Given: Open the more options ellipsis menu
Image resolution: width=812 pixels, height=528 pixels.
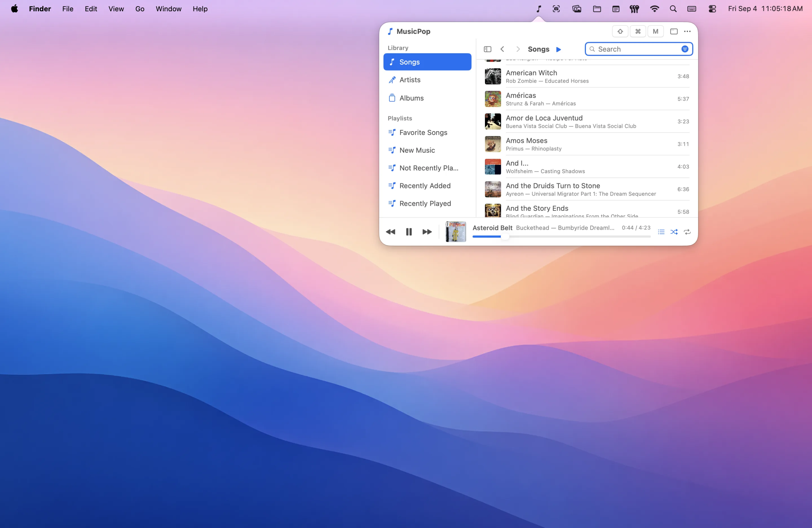Looking at the screenshot, I should 687,31.
